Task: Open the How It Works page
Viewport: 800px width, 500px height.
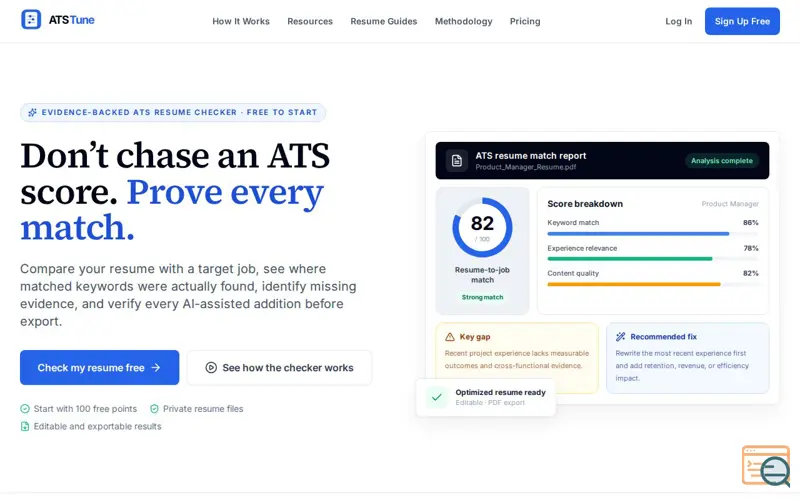Action: pyautogui.click(x=241, y=21)
